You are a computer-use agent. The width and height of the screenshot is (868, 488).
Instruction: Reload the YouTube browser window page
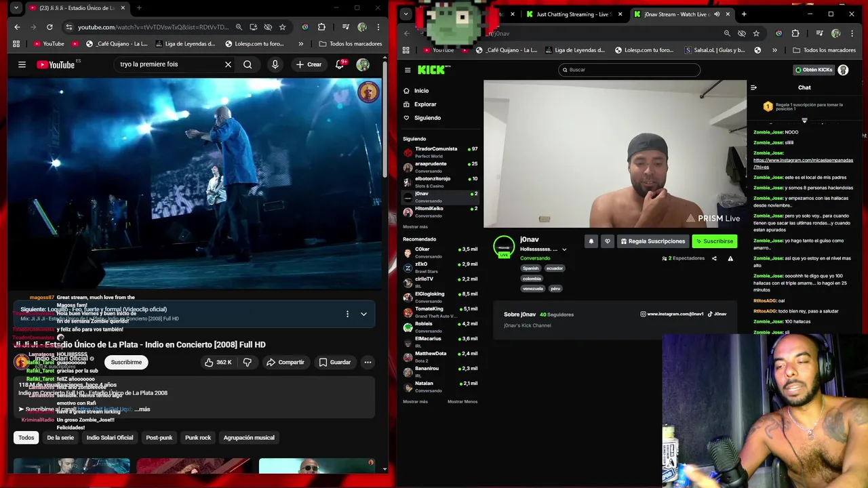pos(50,27)
